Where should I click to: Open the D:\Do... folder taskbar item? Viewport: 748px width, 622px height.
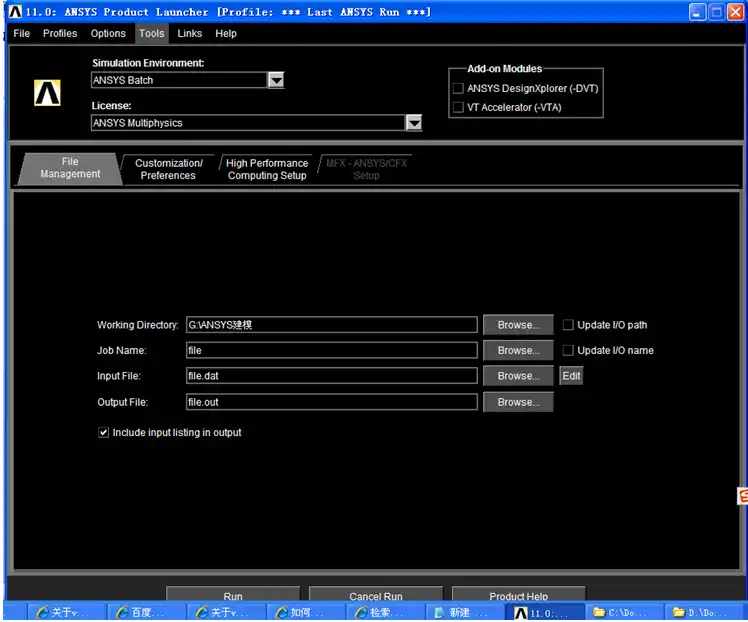coord(704,612)
